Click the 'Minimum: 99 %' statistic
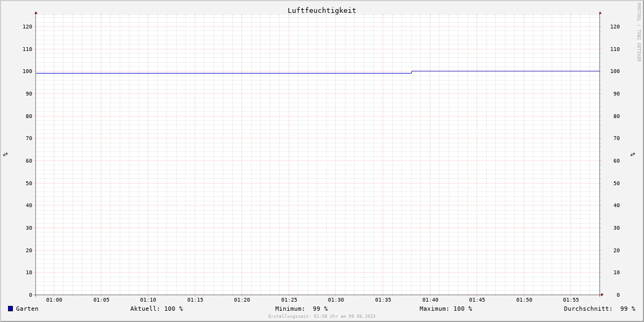 301,309
